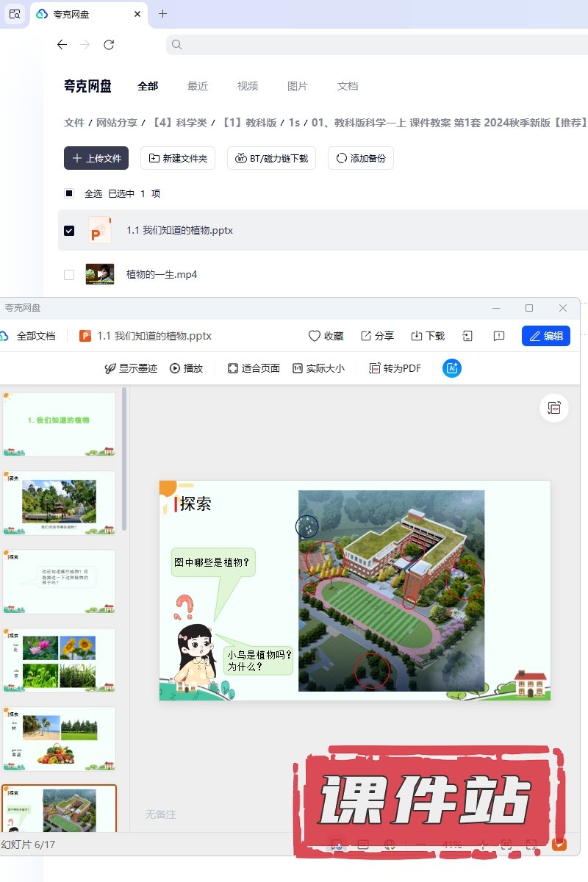Toggle the 全选 select all checkbox

click(69, 194)
